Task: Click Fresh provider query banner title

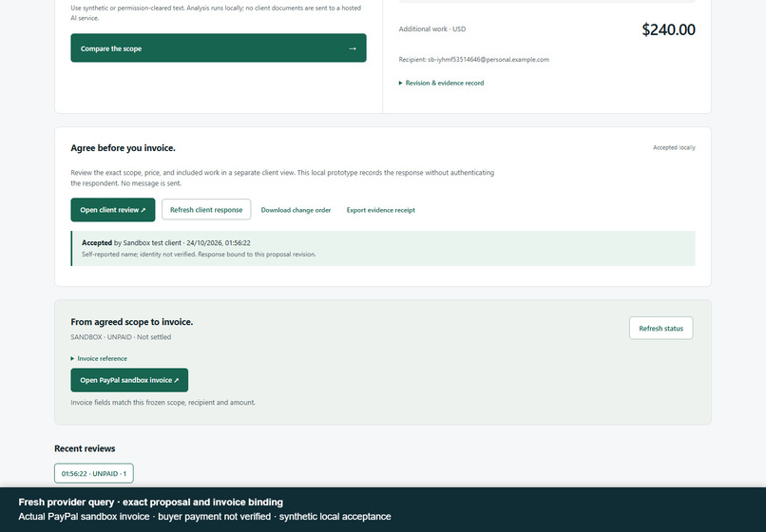Action: pyautogui.click(x=150, y=503)
